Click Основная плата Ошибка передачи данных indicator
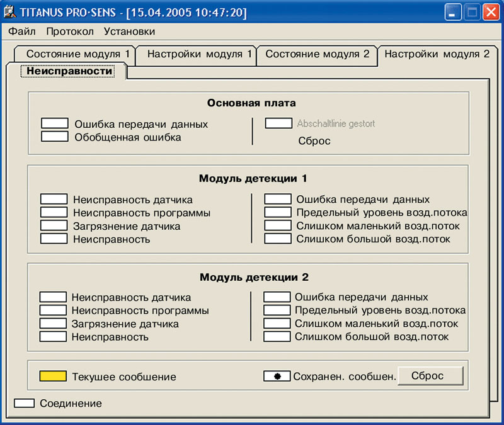Screen dimensions: 504x425 (55, 123)
